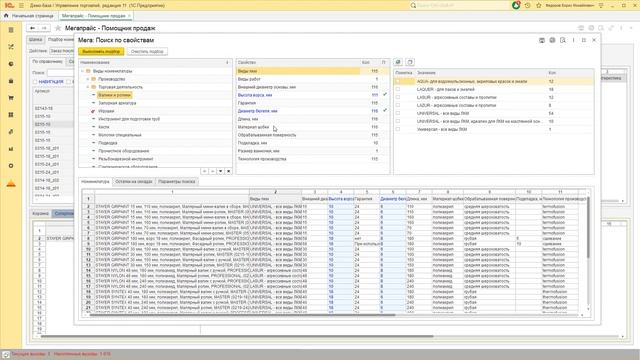Open the grid tiles sidebar icon
The height and width of the screenshot is (360, 640).
click(x=11, y=115)
